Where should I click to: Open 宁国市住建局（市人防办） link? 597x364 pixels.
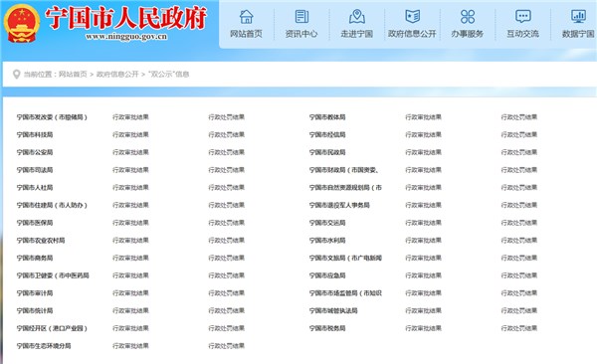(52, 205)
